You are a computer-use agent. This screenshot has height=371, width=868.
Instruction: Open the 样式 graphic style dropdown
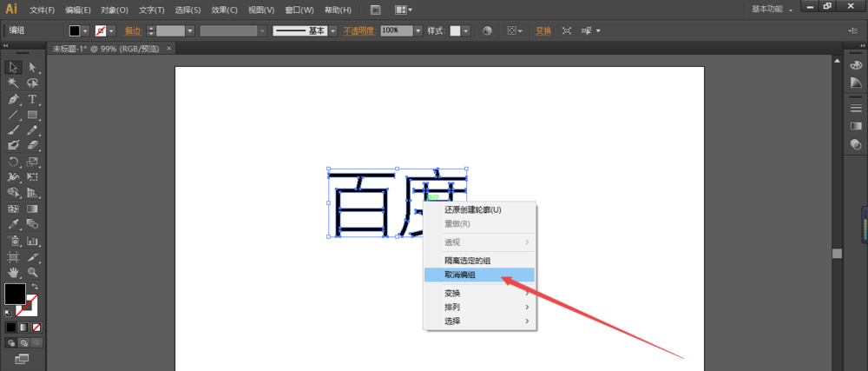tap(466, 31)
